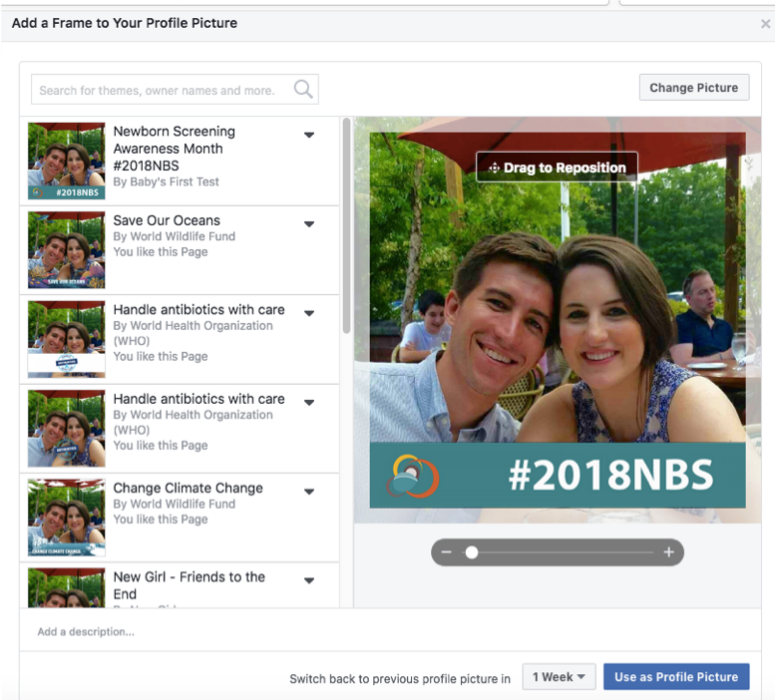The image size is (775, 700).
Task: Click the search magnifier icon
Action: click(x=303, y=90)
